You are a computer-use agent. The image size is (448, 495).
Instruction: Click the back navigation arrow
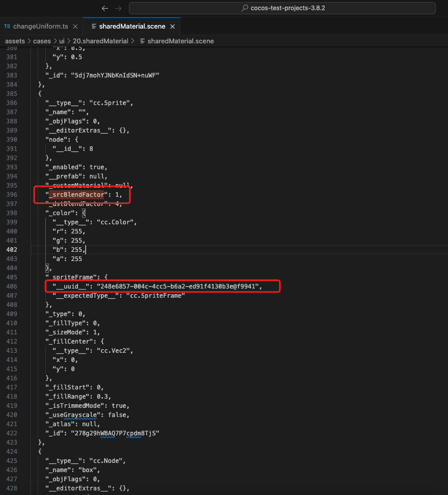105,8
